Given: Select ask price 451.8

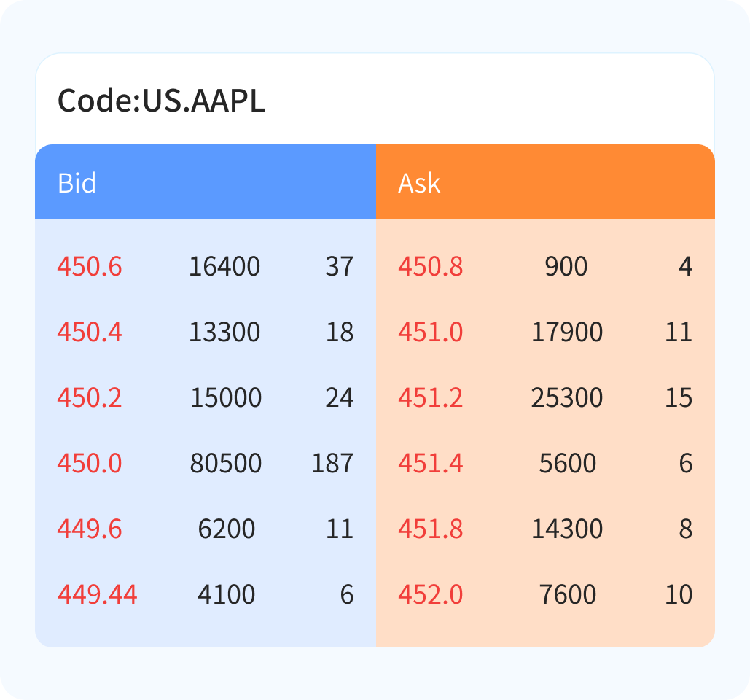Looking at the screenshot, I should point(430,529).
